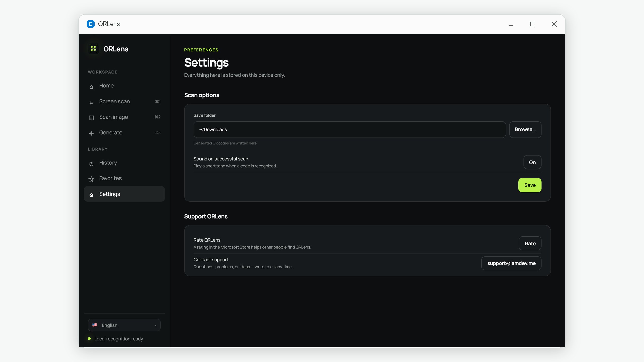Open the Generate section
Image resolution: width=644 pixels, height=362 pixels.
(124, 132)
